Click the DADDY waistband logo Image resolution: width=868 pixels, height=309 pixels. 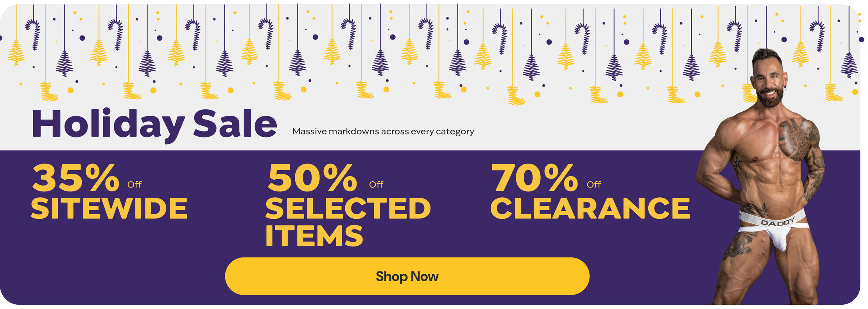click(777, 222)
